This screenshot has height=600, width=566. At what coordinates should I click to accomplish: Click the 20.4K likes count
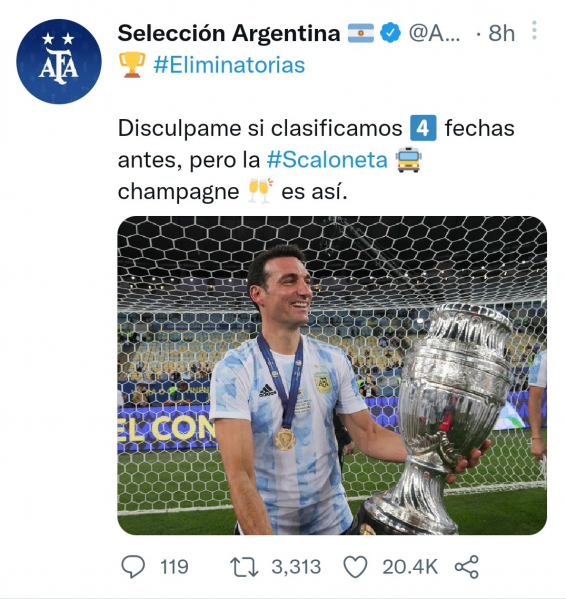[x=410, y=567]
